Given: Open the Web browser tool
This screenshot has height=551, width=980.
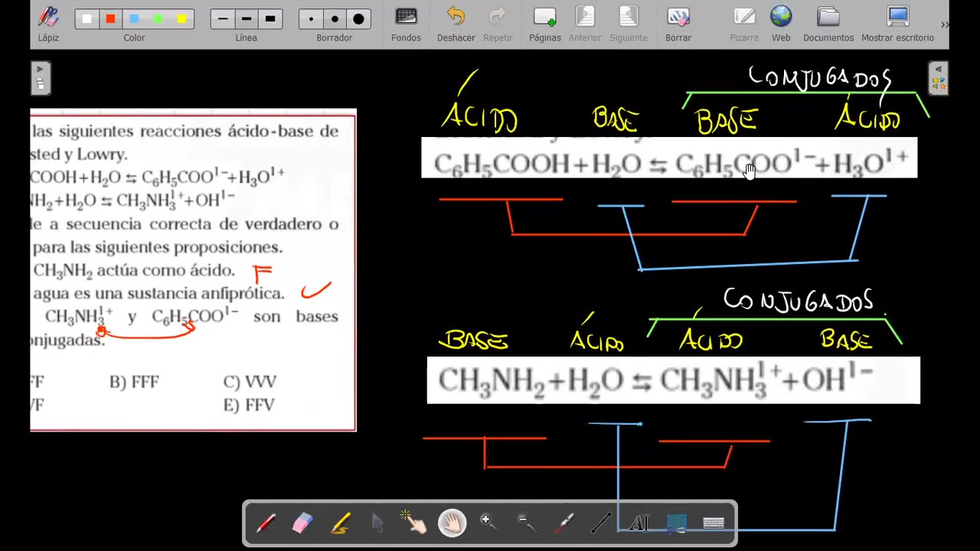Looking at the screenshot, I should pos(781,24).
